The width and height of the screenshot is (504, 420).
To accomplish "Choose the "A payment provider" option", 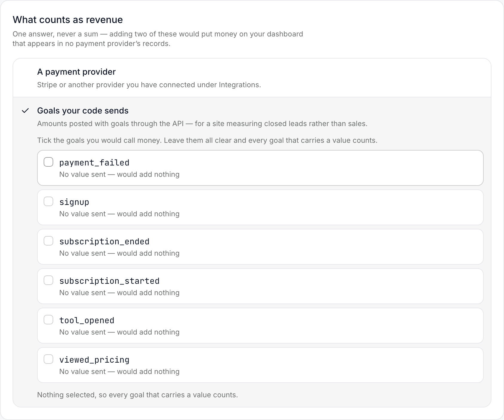I will (252, 78).
